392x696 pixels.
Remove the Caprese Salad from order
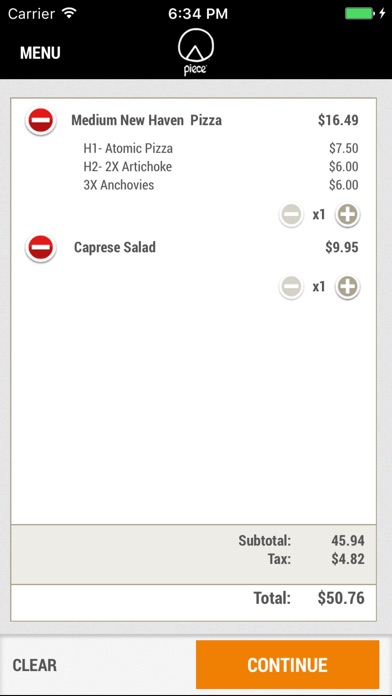tap(41, 247)
